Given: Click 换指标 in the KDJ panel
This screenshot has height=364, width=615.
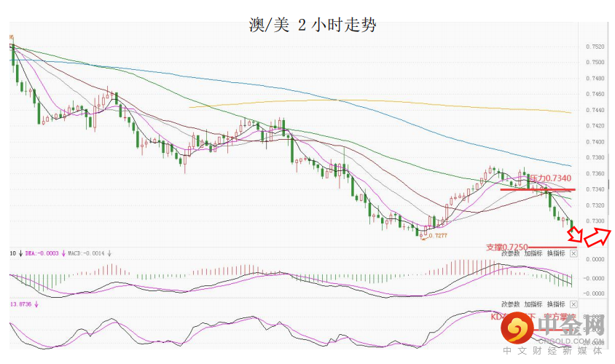Looking at the screenshot, I should 555,304.
